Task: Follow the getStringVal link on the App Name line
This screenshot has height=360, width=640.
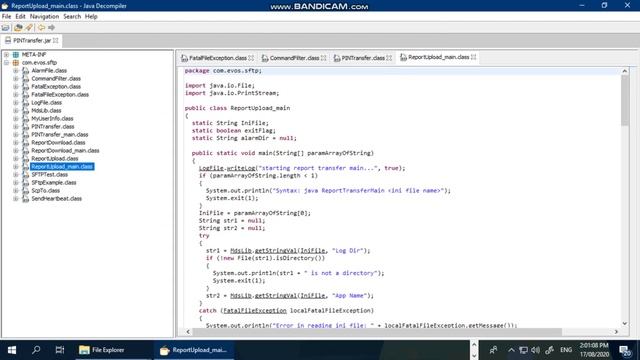Action: (276, 296)
